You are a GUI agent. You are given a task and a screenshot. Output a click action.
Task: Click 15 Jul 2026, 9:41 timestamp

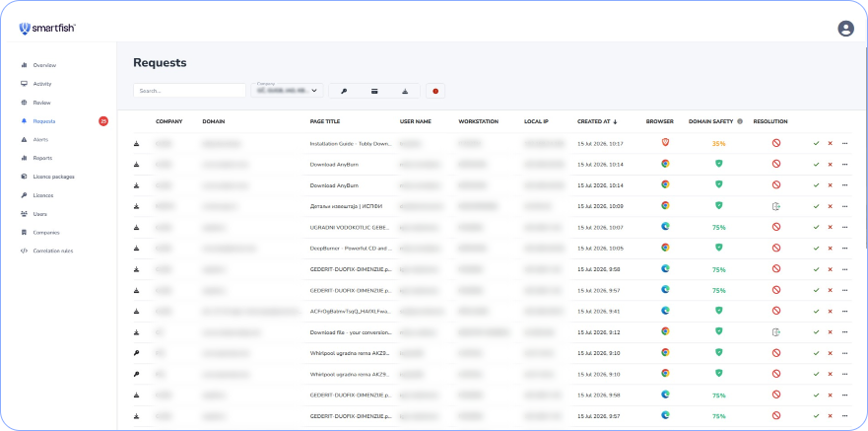tap(598, 312)
